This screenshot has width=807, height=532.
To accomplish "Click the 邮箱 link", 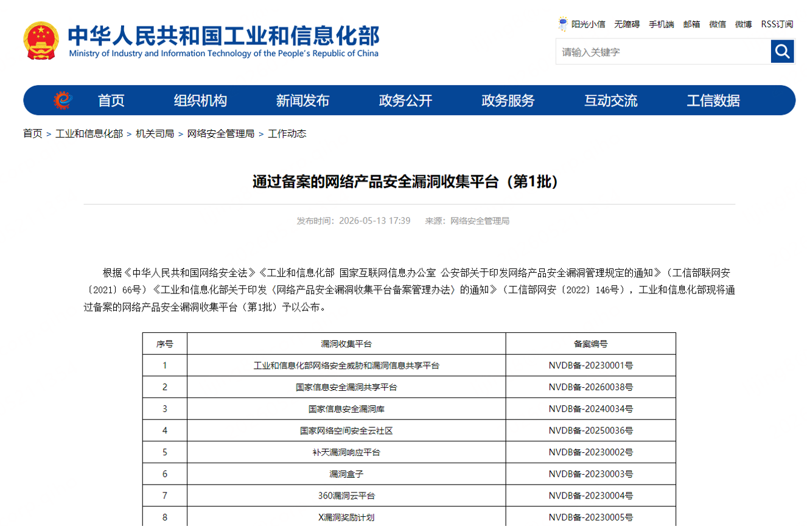I will point(691,24).
